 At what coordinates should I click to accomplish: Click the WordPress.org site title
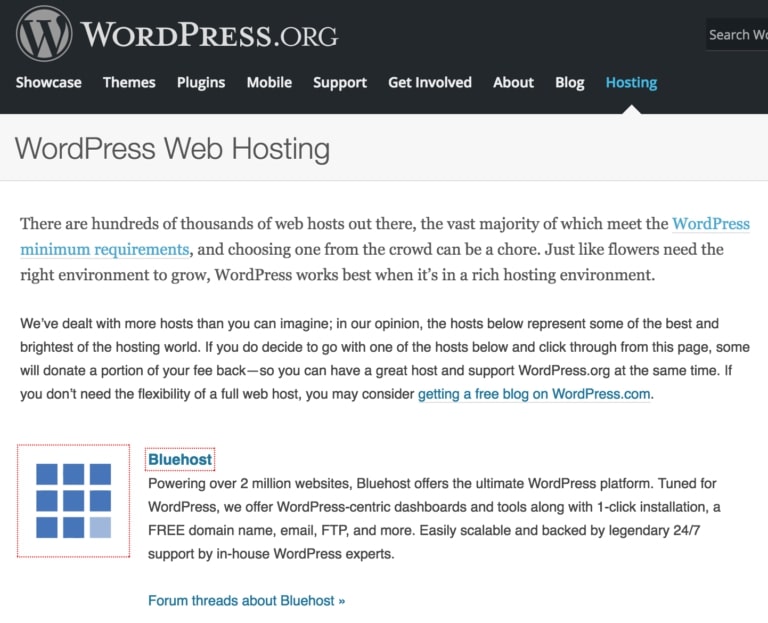tap(210, 35)
